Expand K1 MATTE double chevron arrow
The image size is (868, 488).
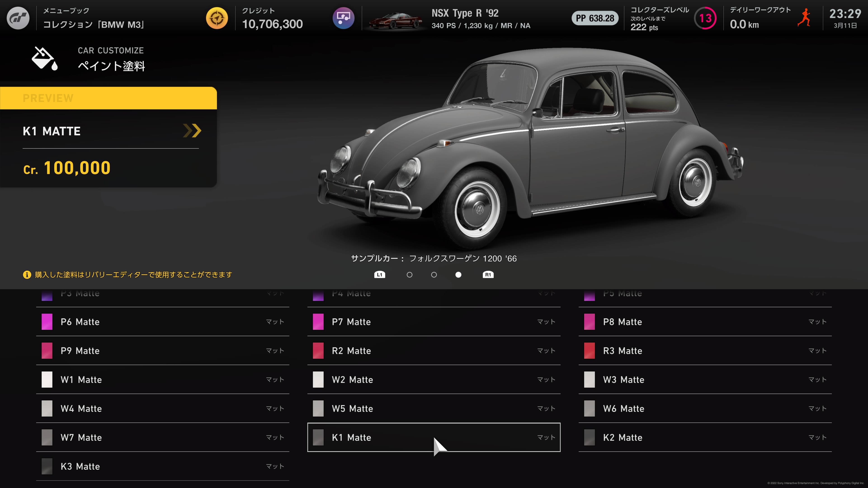(x=192, y=131)
